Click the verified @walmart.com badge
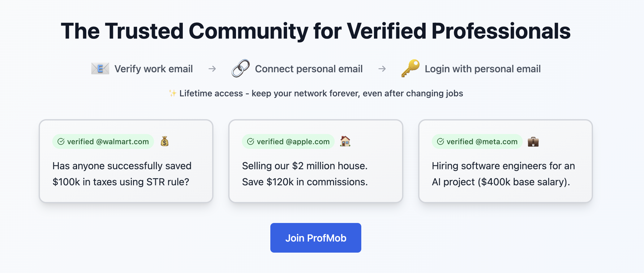 pyautogui.click(x=103, y=141)
